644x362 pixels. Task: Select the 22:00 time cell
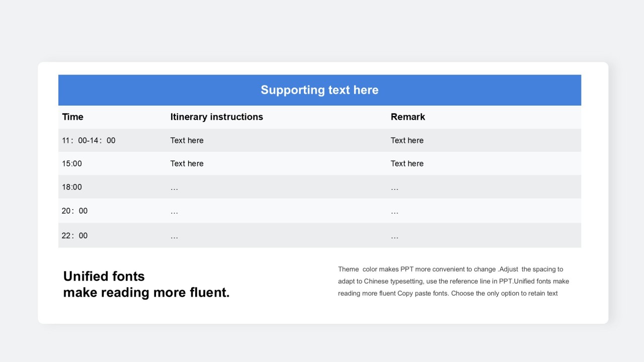point(74,235)
